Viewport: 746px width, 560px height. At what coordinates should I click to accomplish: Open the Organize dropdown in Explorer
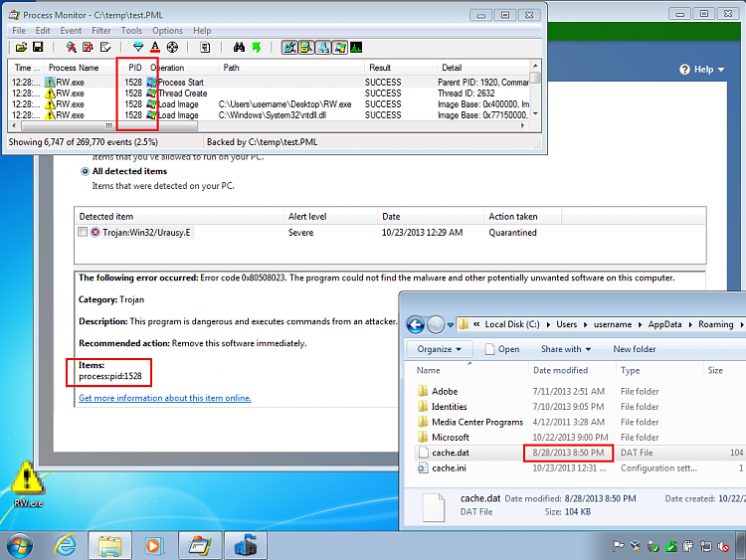pyautogui.click(x=439, y=349)
